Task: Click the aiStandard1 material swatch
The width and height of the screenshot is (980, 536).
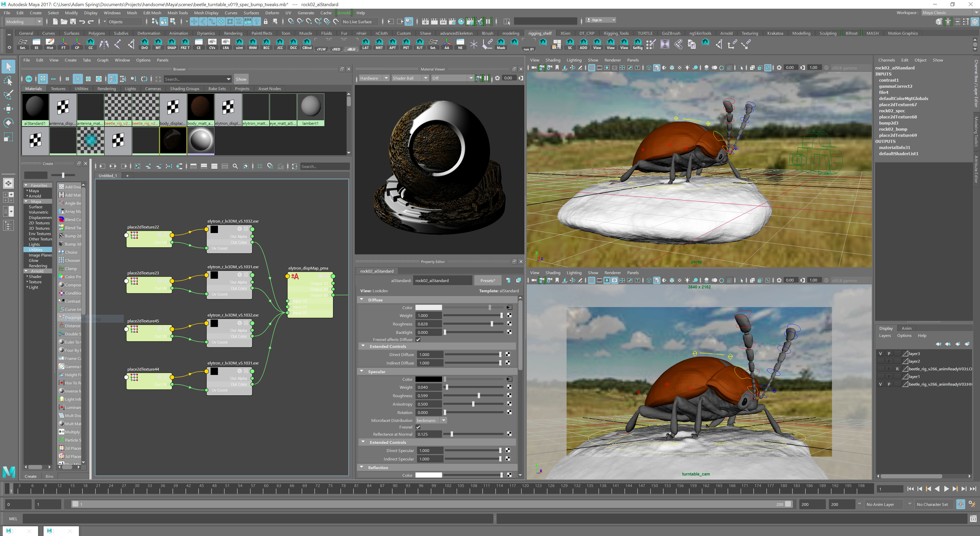Action: tap(35, 109)
